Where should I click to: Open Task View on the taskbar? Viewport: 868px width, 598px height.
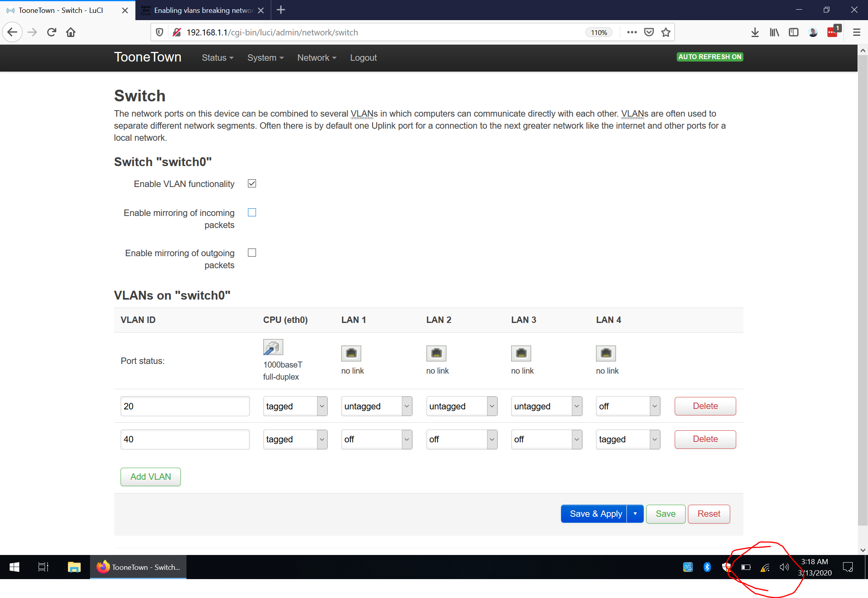tap(43, 567)
